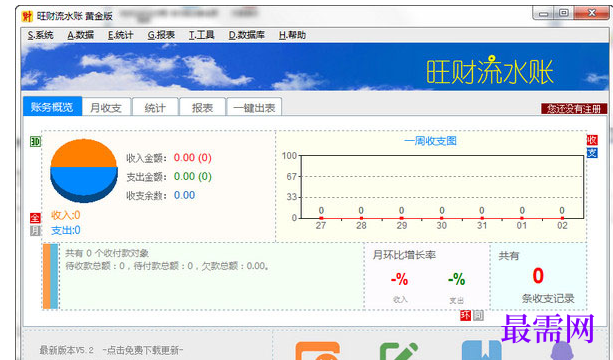613x360 pixels.
Task: Toggle the red 收 income chart icon
Action: [x=592, y=140]
